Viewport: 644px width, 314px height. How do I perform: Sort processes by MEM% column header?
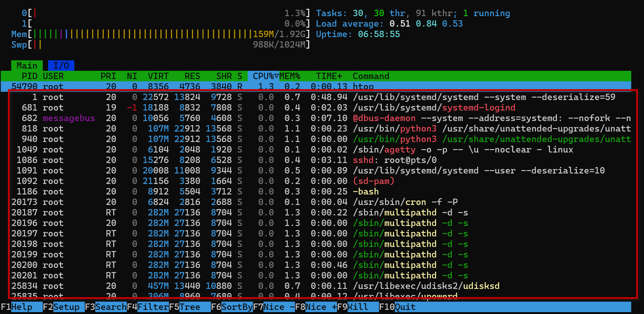(x=290, y=76)
